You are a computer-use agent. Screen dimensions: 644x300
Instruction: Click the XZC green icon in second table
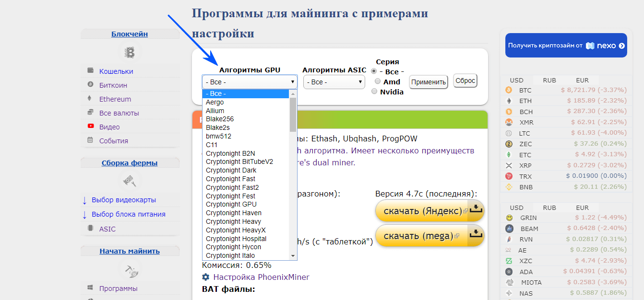[x=509, y=261]
